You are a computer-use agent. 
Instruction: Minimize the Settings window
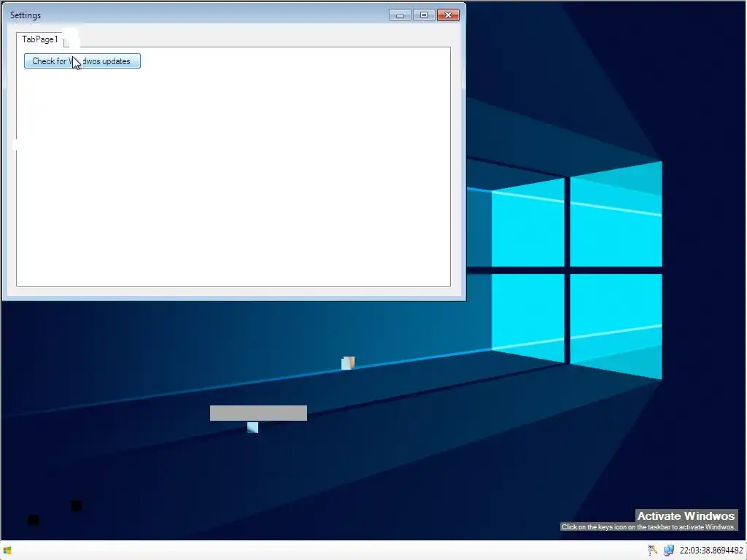click(x=400, y=15)
